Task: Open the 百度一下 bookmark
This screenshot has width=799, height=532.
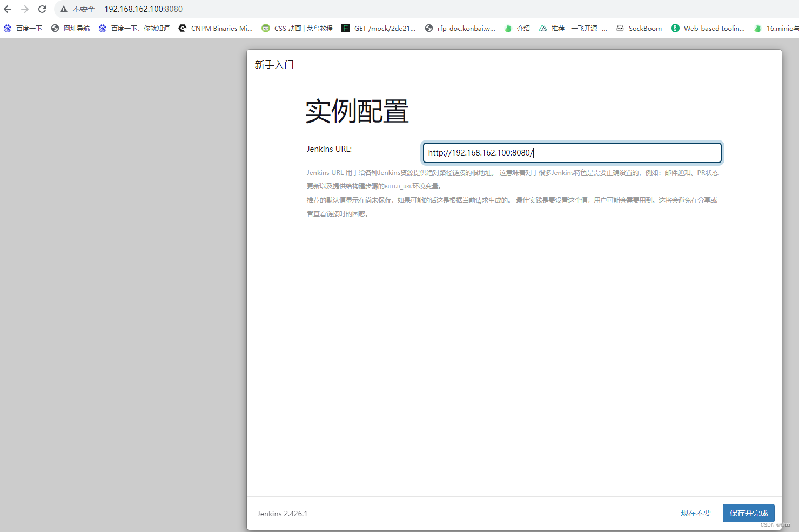Action: (x=23, y=28)
